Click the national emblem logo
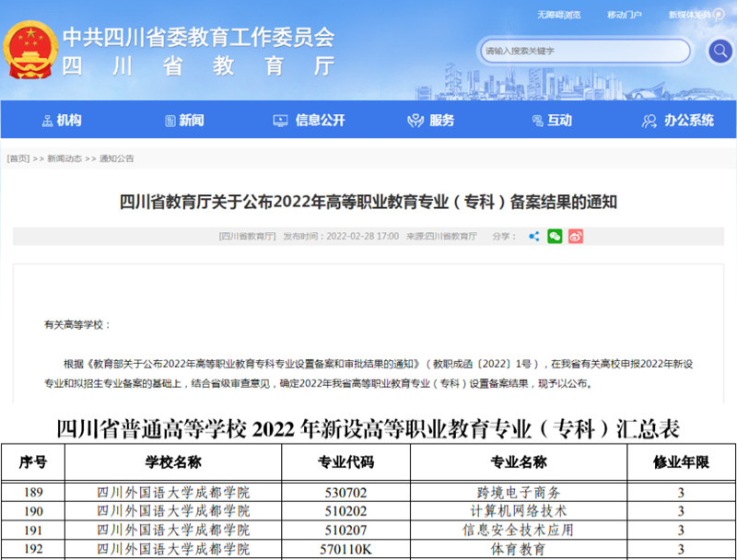The height and width of the screenshot is (560, 737). click(x=29, y=51)
